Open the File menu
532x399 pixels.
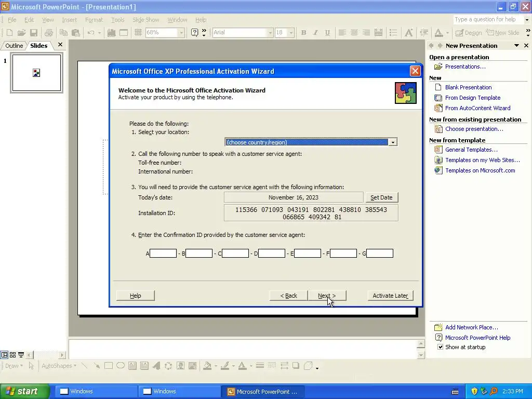[x=12, y=20]
